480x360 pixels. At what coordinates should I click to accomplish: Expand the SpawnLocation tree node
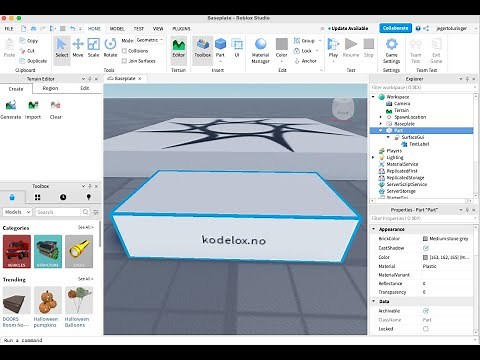pyautogui.click(x=381, y=117)
